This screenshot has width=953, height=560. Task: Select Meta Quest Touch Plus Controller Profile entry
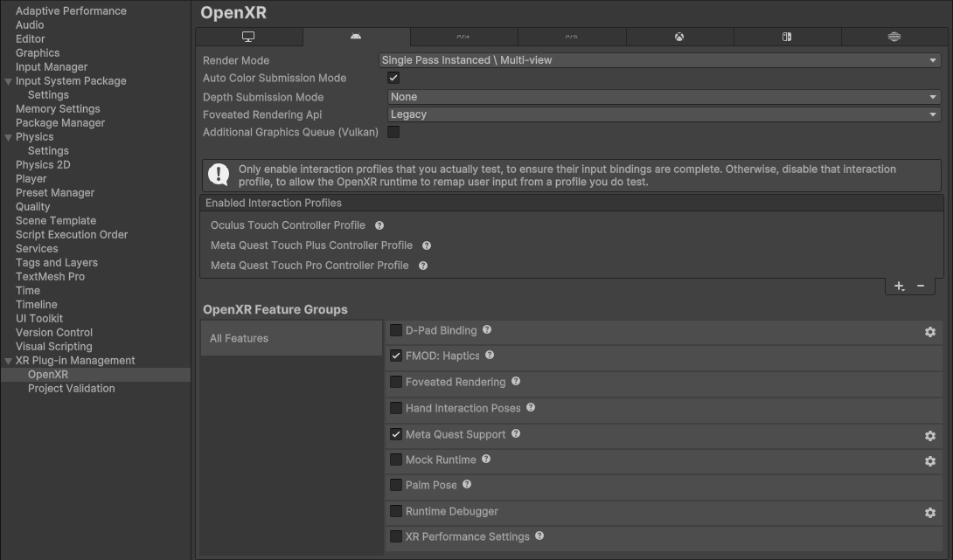click(x=312, y=245)
